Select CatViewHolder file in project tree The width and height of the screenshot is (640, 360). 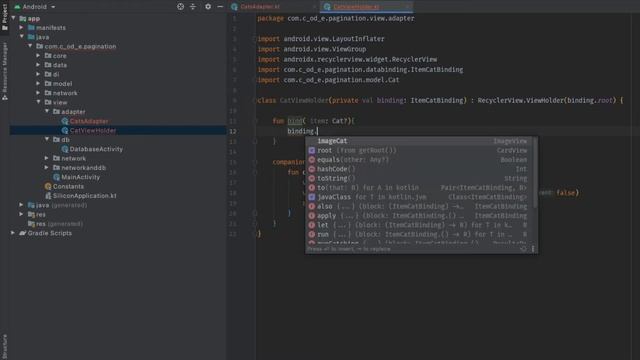tap(93, 131)
